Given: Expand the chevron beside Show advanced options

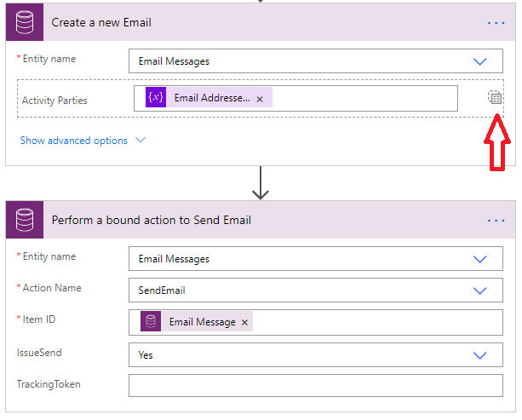Looking at the screenshot, I should 141,141.
